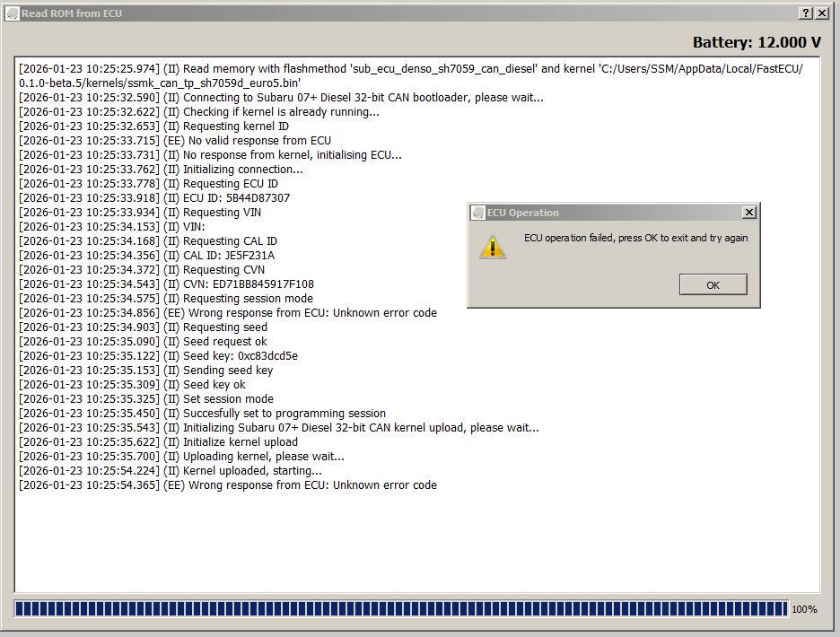Screen dimensions: 840x637
Task: Click the 'Checking if kernel is already running' line
Action: [x=199, y=111]
